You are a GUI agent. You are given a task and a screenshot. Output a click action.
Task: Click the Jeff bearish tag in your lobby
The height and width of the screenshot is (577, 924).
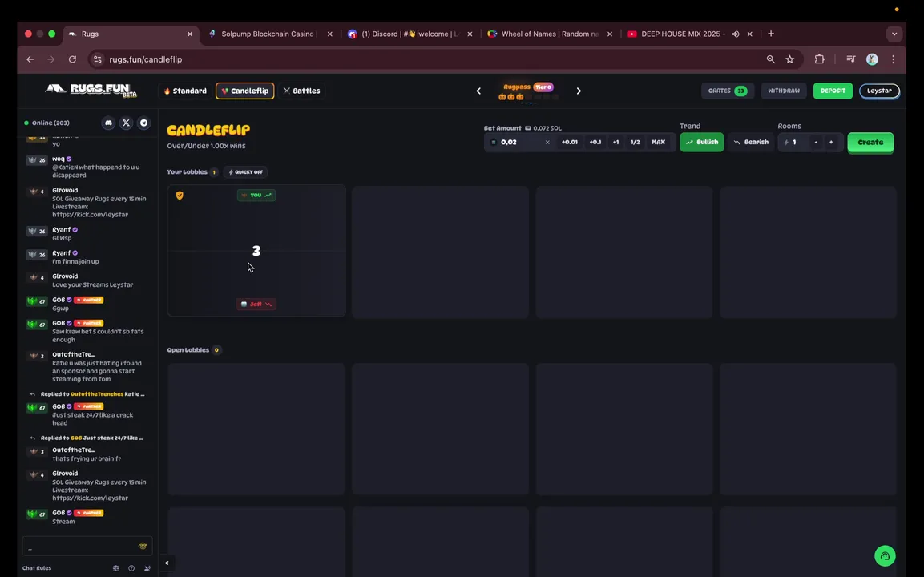pos(256,304)
